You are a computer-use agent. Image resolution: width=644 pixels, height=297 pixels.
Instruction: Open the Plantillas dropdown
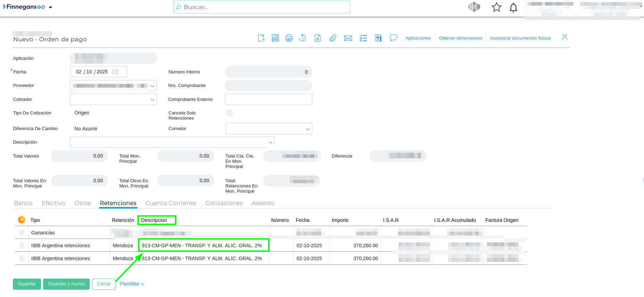pos(132,284)
